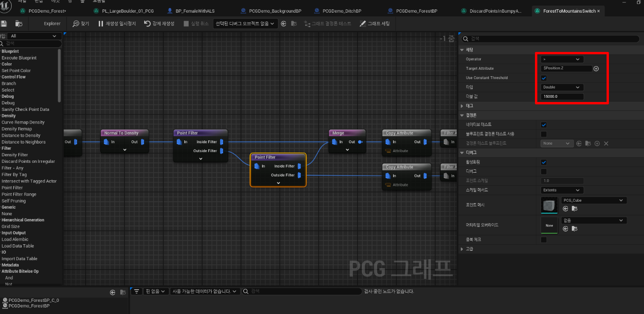Select Load Alembic in palette
This screenshot has width=644, height=314.
coord(15,239)
